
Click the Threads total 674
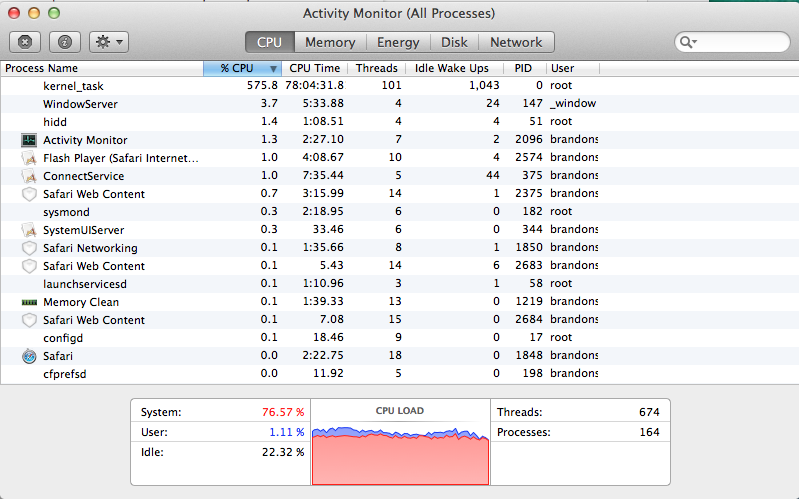[649, 412]
